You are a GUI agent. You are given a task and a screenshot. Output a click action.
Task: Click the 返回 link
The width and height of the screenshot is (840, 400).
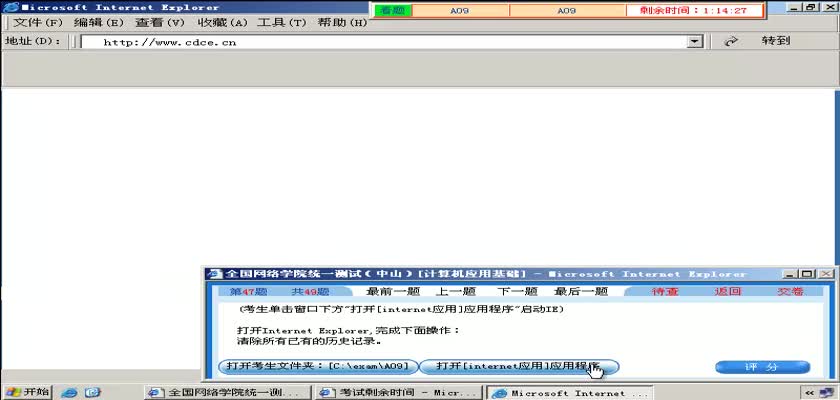click(728, 291)
